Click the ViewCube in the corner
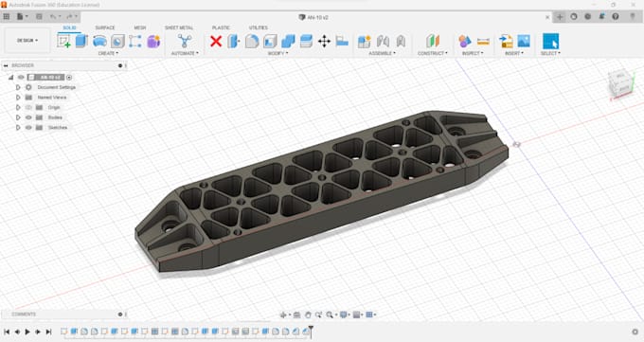 click(620, 84)
